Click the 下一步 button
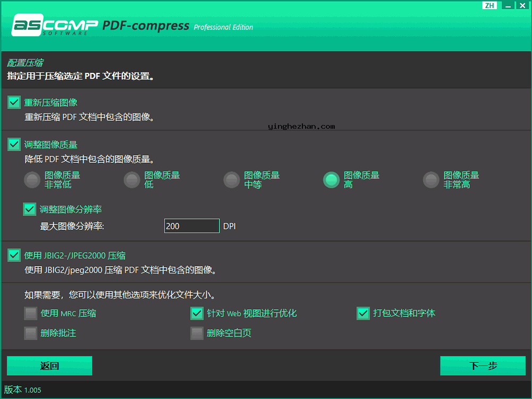This screenshot has height=399, width=532. 483,365
